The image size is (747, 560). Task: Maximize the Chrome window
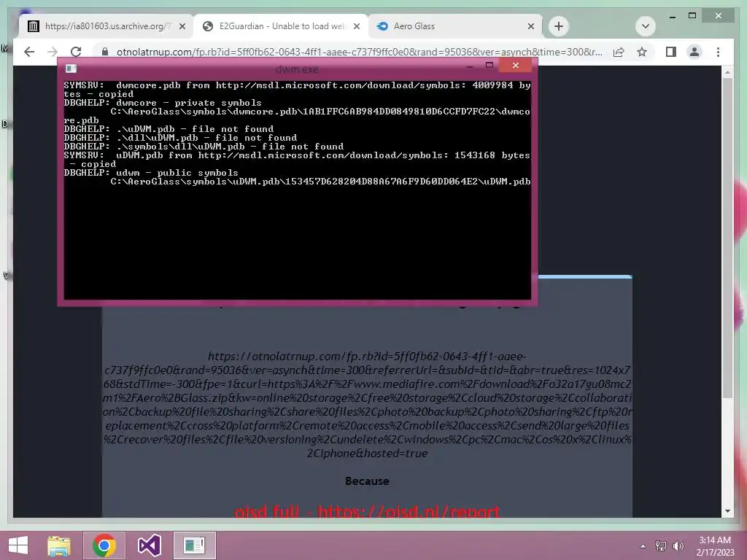[692, 16]
